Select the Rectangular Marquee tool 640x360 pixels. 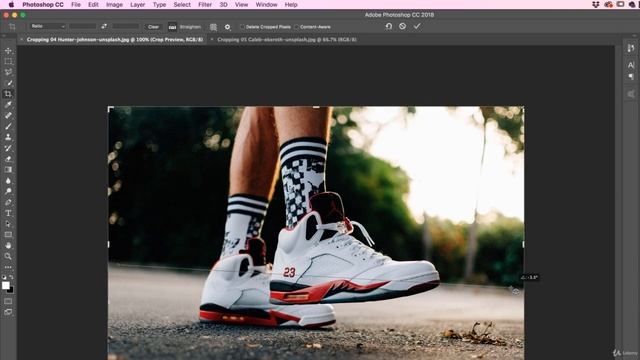pyautogui.click(x=8, y=61)
